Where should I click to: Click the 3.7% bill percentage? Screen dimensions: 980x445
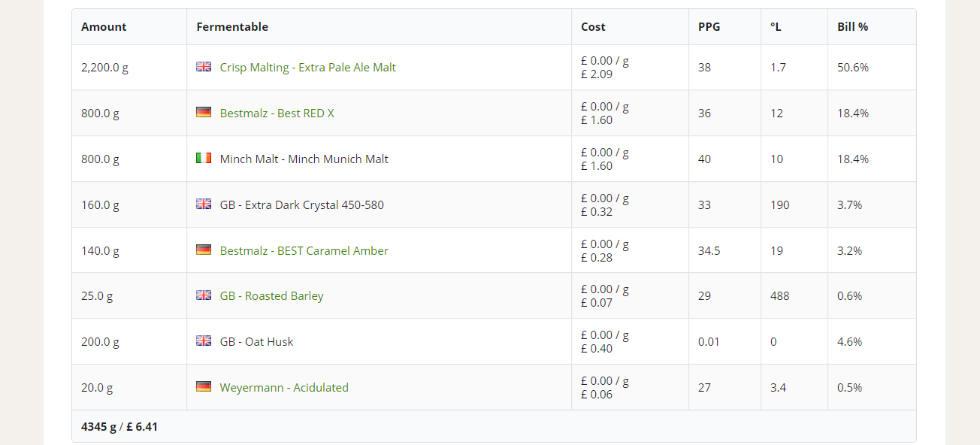pos(850,204)
